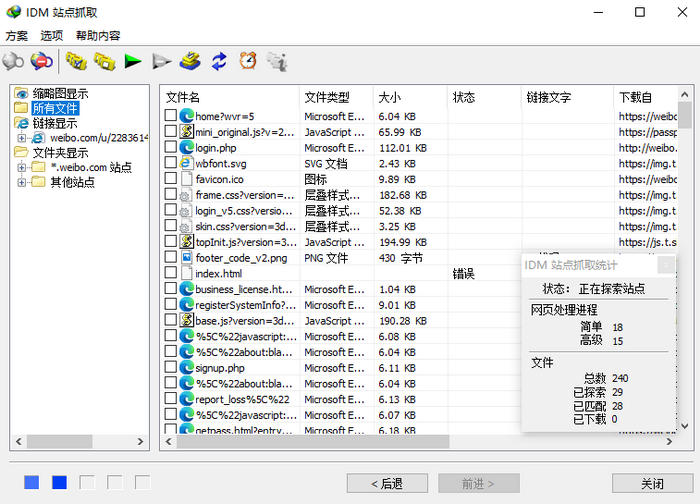Click the script icon beside mini_original.js

pos(186,132)
